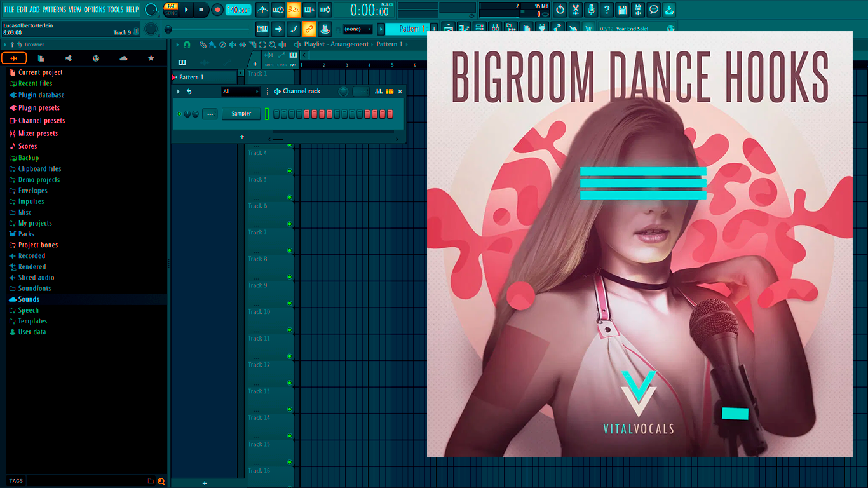Open the content library download icon

[669, 10]
